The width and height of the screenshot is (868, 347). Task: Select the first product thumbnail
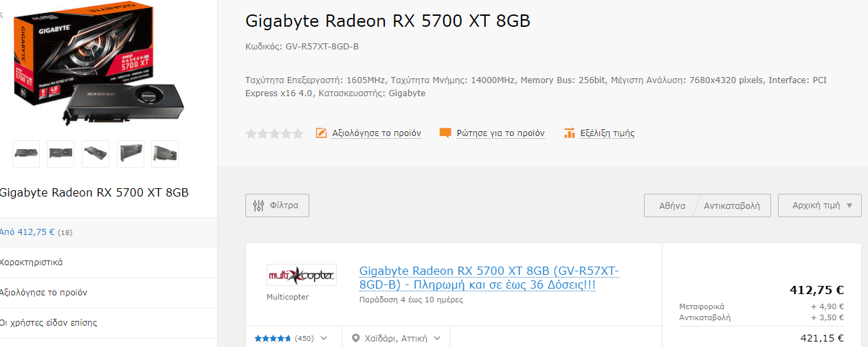coord(26,154)
